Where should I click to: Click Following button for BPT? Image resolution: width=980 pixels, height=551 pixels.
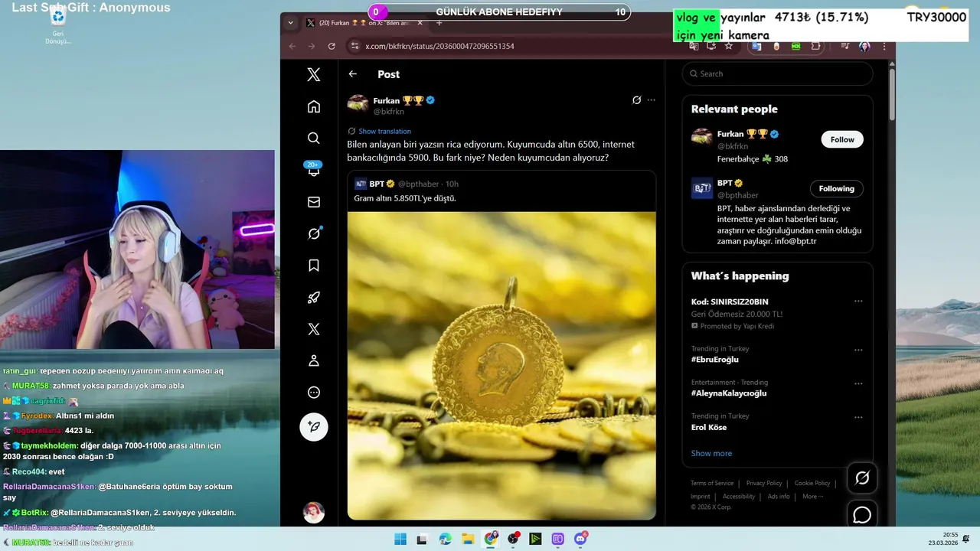click(x=836, y=188)
